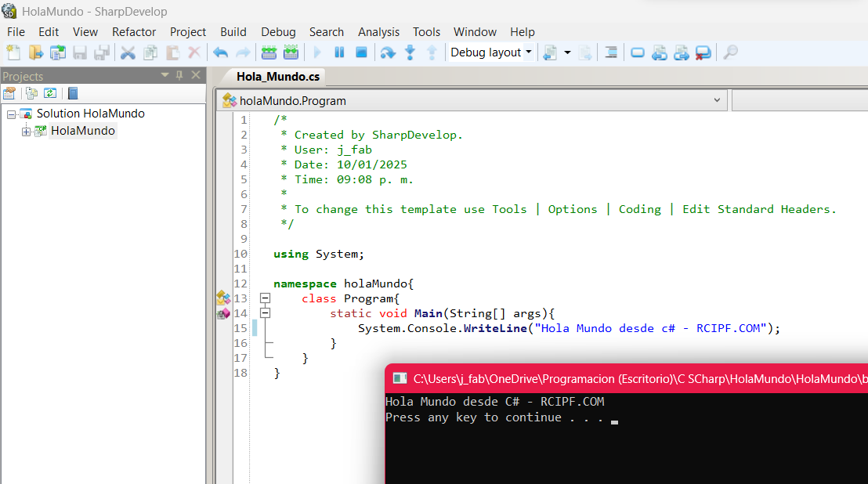The width and height of the screenshot is (868, 484).
Task: Pause the debugger with the Pause icon
Action: click(339, 52)
